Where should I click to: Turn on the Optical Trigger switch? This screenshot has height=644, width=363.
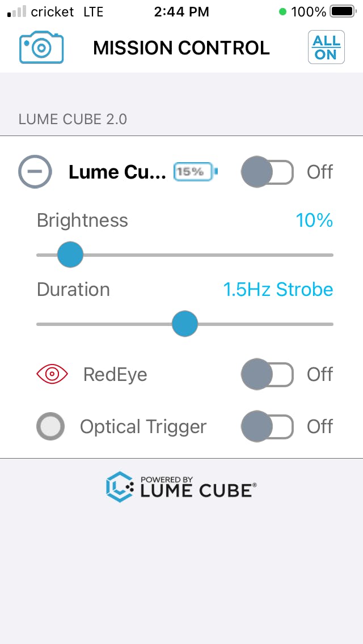click(x=267, y=426)
